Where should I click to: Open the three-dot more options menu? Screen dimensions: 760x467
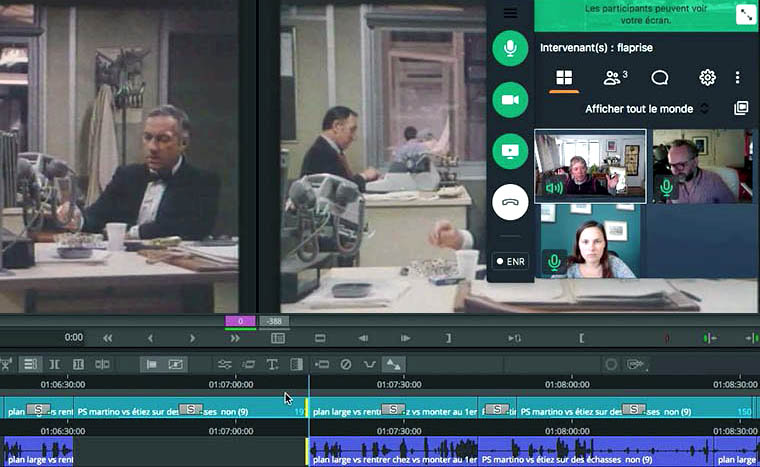pyautogui.click(x=737, y=78)
